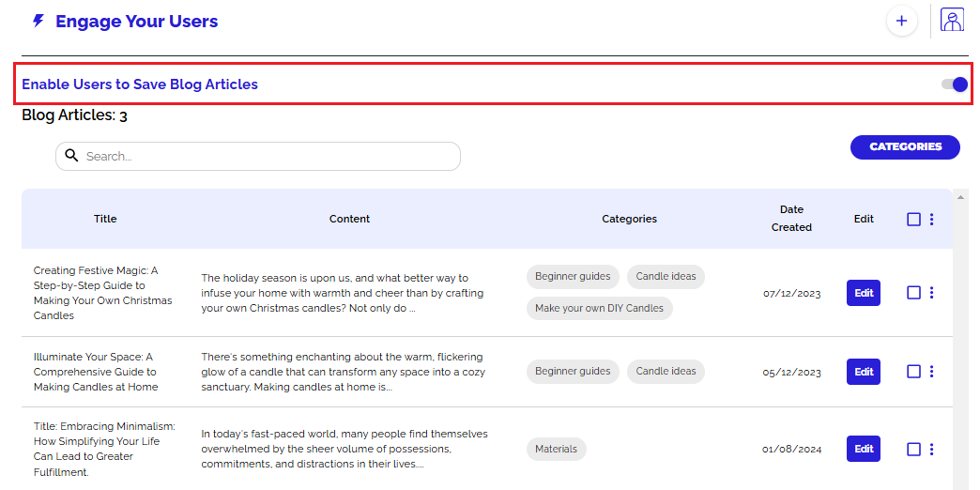Click the Date Created column header
The width and height of the screenshot is (980, 490).
(x=791, y=219)
